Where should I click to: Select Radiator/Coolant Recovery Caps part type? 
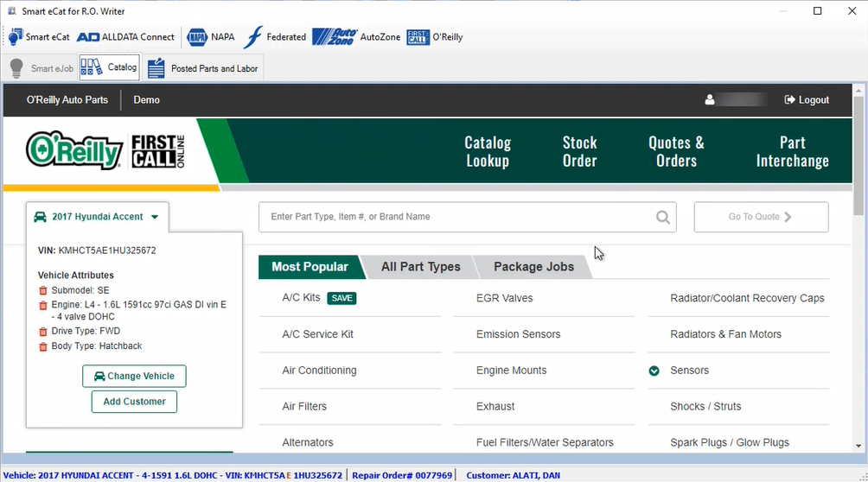coord(747,298)
